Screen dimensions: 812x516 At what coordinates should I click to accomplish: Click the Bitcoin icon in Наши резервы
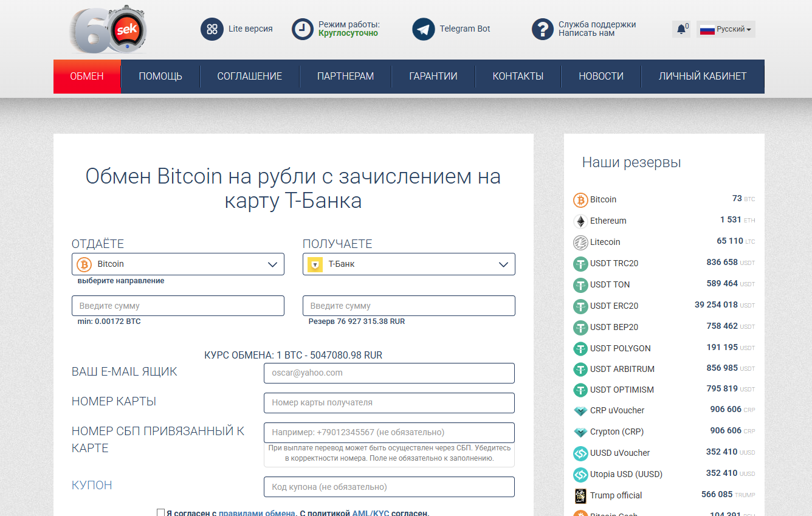[581, 199]
